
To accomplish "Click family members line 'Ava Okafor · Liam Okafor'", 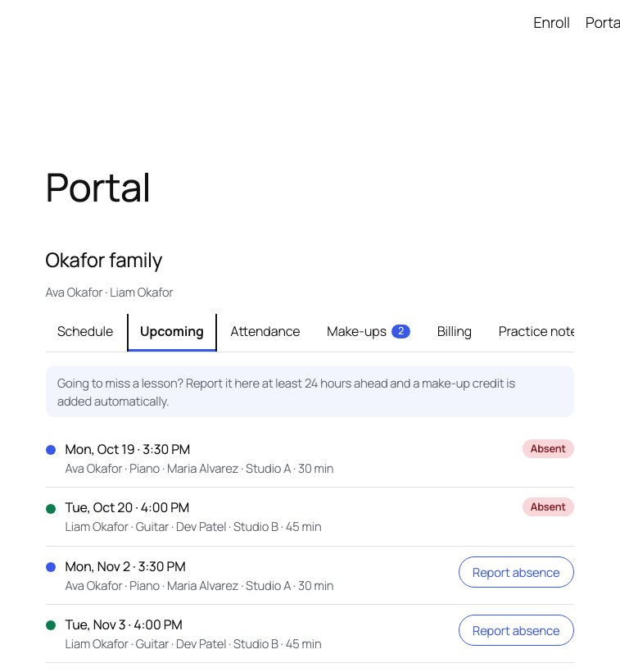I will click(109, 293).
